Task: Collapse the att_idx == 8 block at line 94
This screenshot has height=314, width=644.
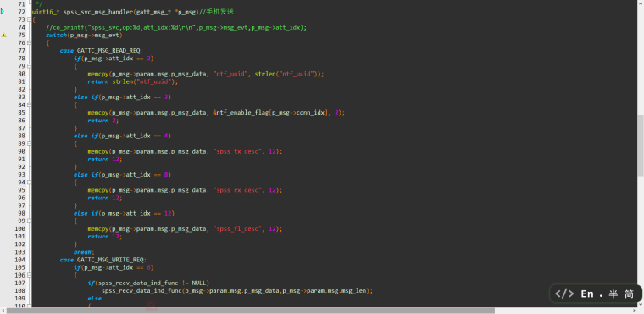Action: pos(29,182)
